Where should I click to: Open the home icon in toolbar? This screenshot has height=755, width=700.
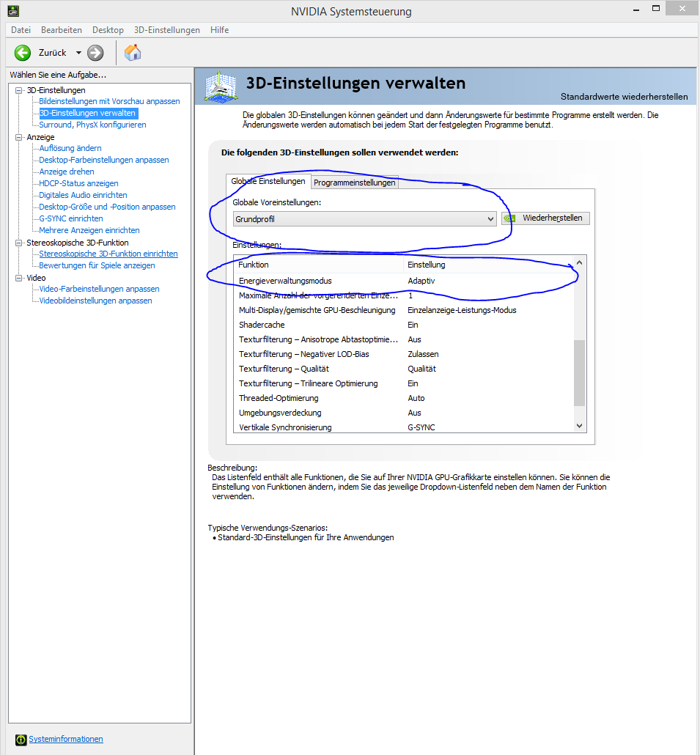click(133, 53)
